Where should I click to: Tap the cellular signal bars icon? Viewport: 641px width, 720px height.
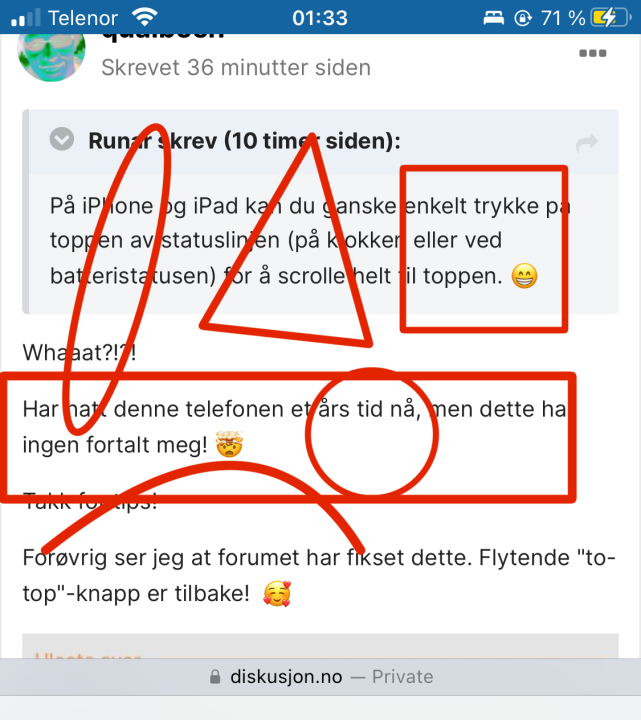click(25, 18)
